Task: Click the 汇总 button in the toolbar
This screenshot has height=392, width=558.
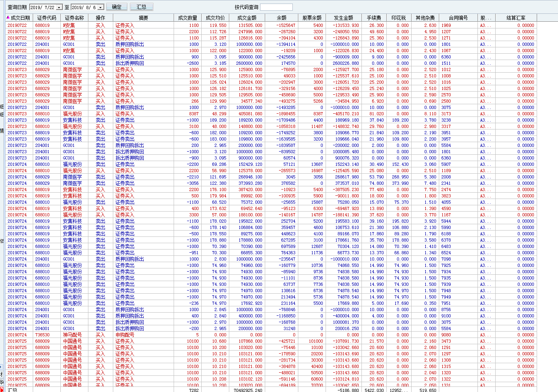Action: click(x=142, y=7)
